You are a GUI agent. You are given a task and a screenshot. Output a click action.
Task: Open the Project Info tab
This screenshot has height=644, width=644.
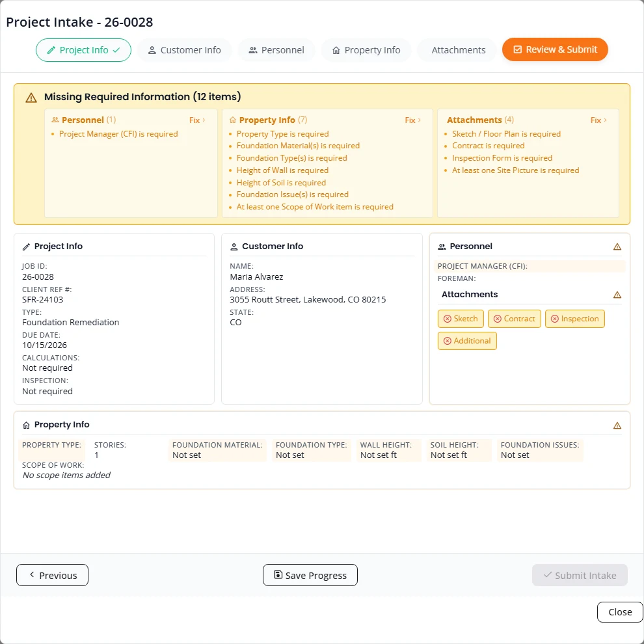coord(83,50)
